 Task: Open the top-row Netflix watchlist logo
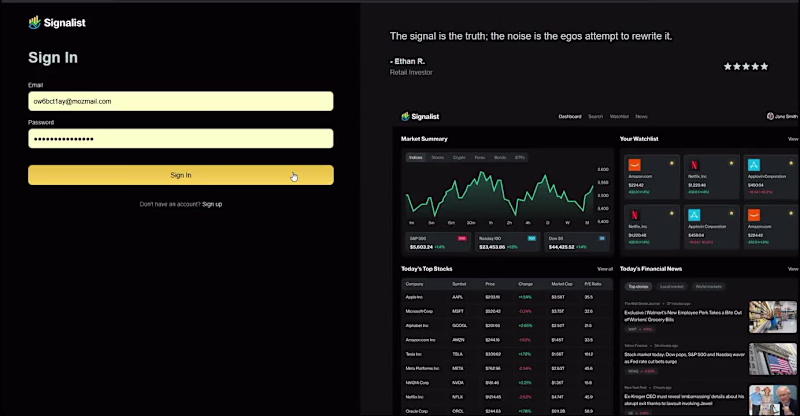pos(694,165)
